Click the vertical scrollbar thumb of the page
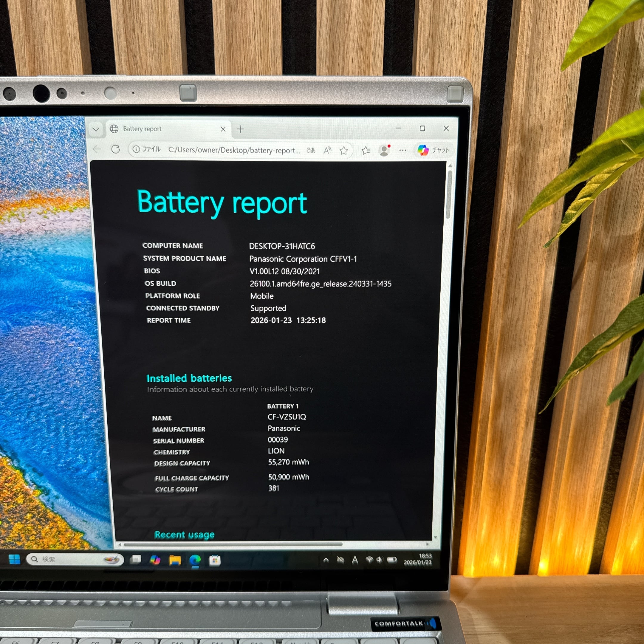This screenshot has height=644, width=644. click(x=449, y=195)
